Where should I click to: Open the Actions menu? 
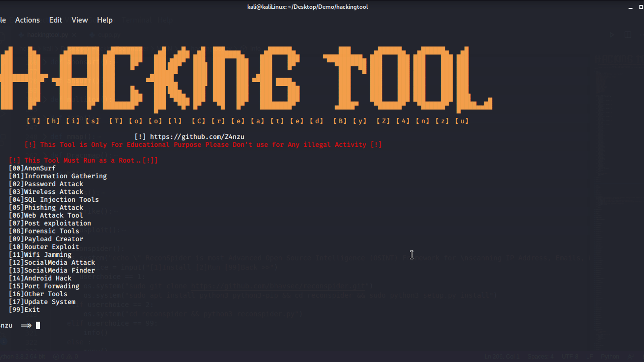pos(27,20)
